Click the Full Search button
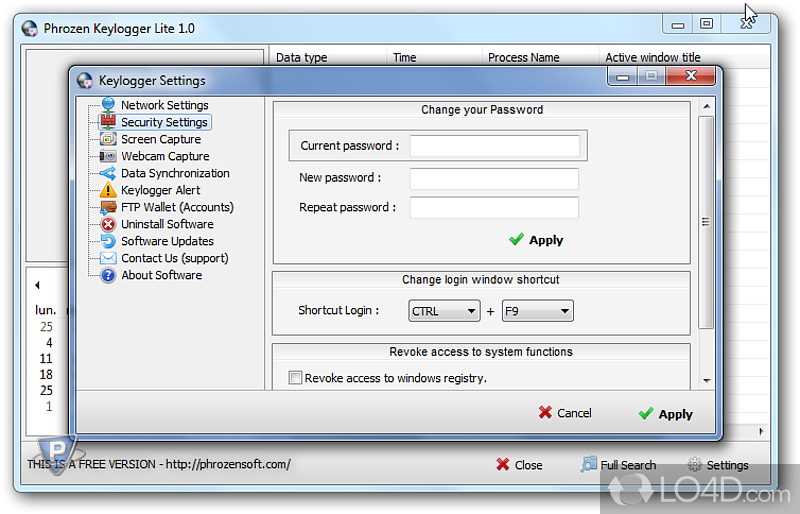The width and height of the screenshot is (800, 514). pyautogui.click(x=619, y=465)
